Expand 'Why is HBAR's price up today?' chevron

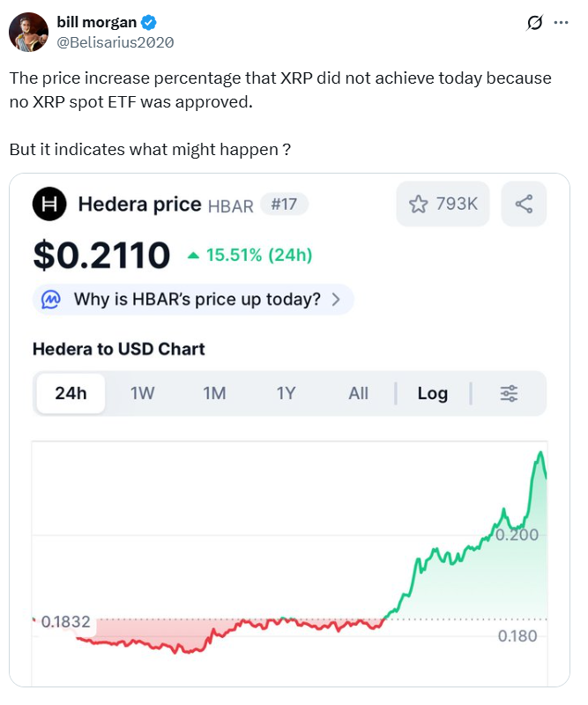335,300
